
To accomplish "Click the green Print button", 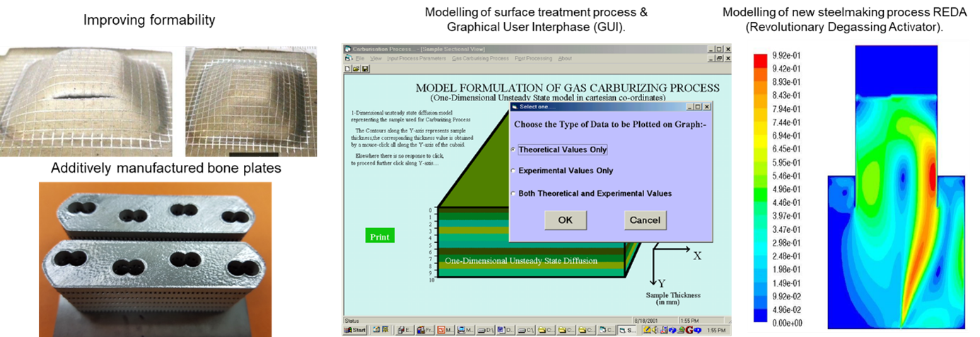I will [x=380, y=236].
